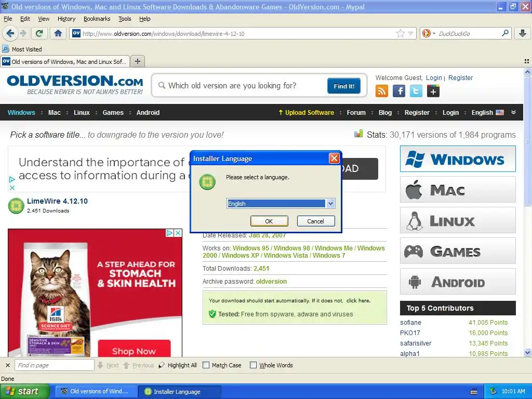Click the scrollbar down arrow
The width and height of the screenshot is (532, 399).
coord(527,353)
